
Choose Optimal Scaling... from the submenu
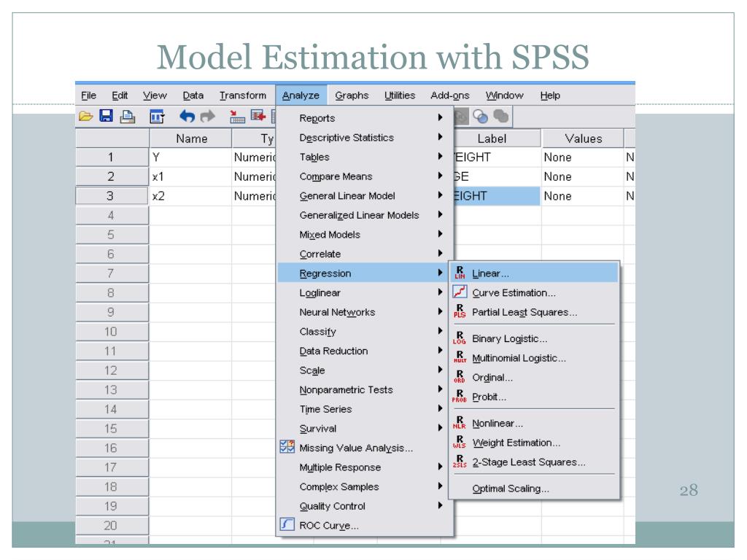coord(533,488)
